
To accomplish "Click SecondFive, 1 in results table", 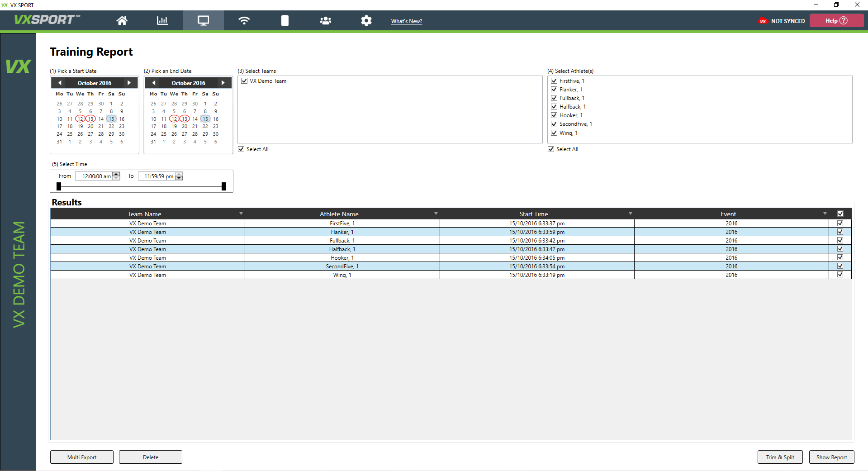I will (342, 266).
